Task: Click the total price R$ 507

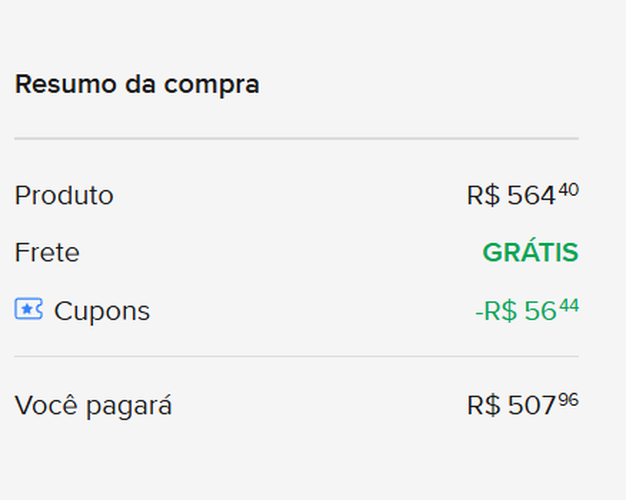Action: click(511, 406)
